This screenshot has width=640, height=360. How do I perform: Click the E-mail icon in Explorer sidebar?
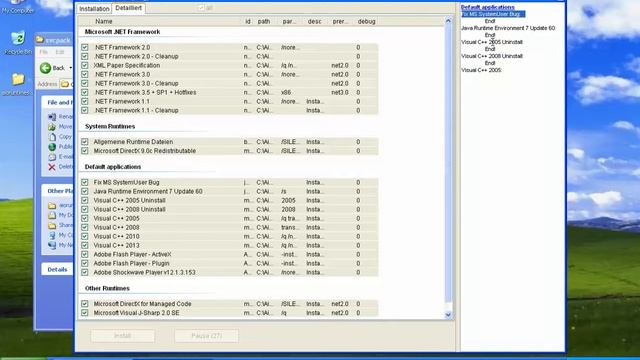coord(52,157)
